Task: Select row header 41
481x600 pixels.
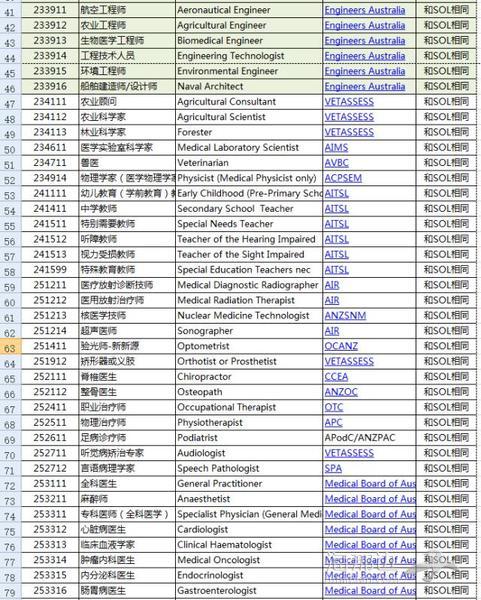Action: pyautogui.click(x=10, y=12)
